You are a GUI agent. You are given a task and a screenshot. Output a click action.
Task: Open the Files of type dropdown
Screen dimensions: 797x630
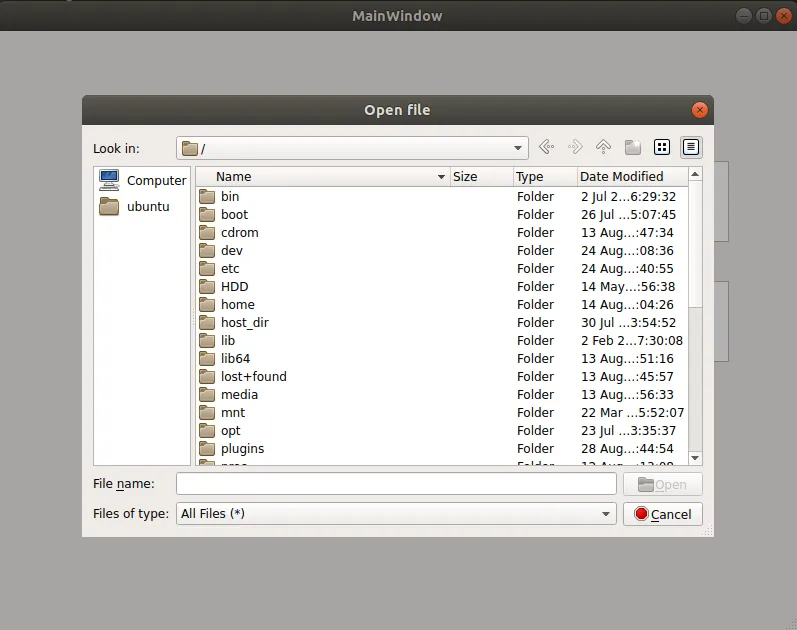[x=606, y=514]
